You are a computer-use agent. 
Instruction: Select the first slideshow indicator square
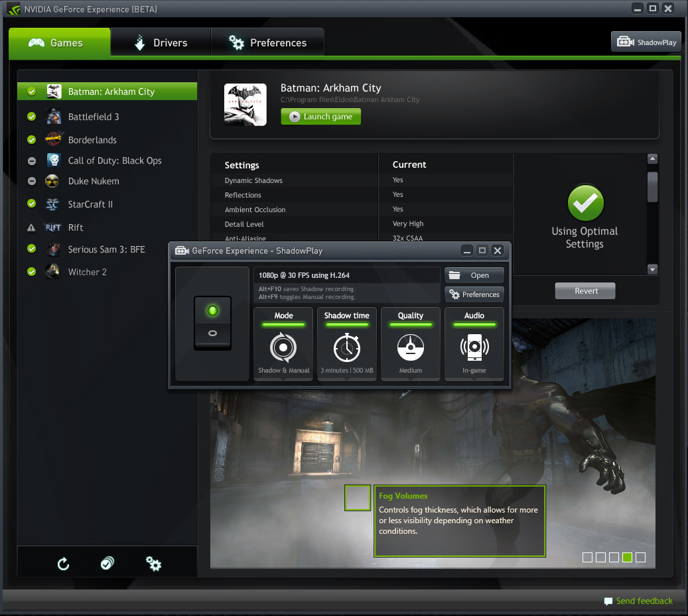pos(587,557)
